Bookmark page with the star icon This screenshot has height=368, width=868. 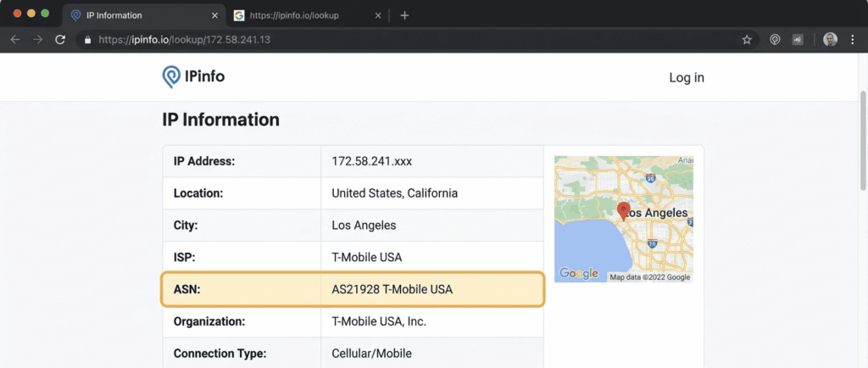pyautogui.click(x=747, y=40)
